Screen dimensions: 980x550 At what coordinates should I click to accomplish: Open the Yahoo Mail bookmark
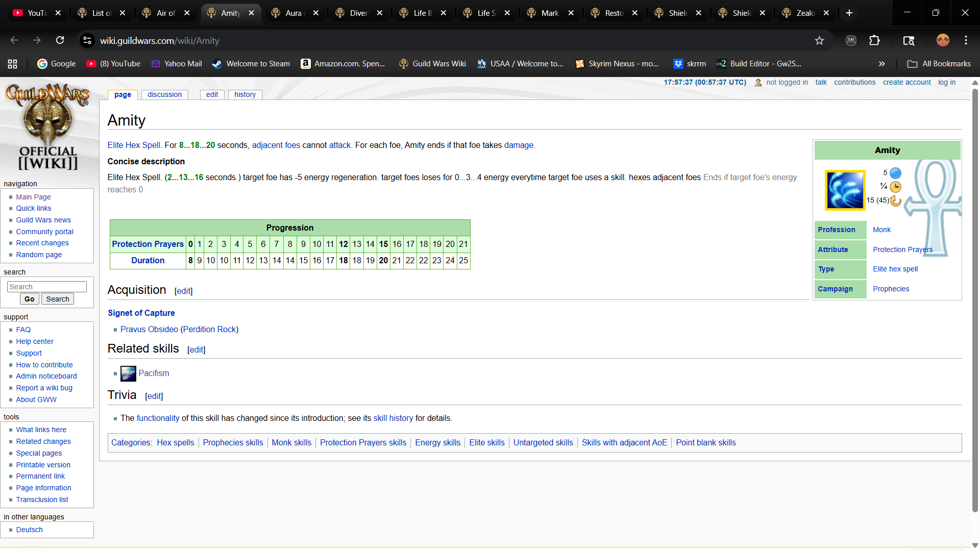(x=177, y=64)
